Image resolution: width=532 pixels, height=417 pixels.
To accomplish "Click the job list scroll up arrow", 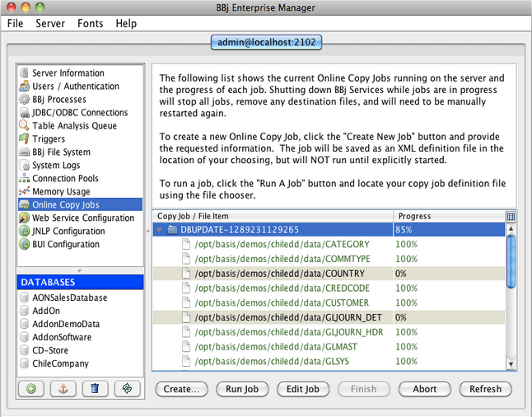I will 511,228.
